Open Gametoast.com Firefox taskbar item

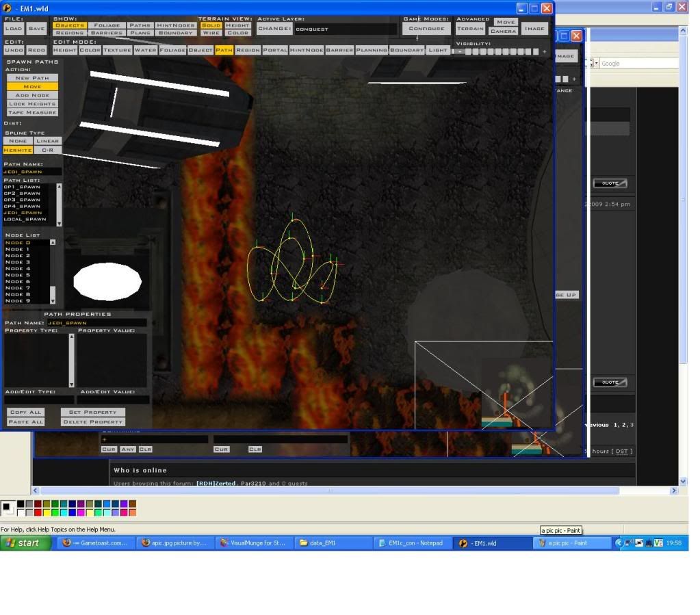pos(95,542)
